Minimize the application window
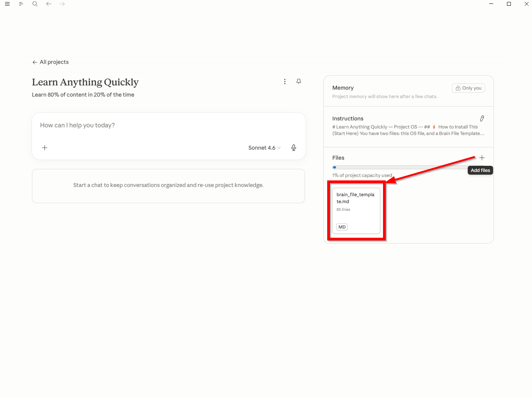 (491, 4)
